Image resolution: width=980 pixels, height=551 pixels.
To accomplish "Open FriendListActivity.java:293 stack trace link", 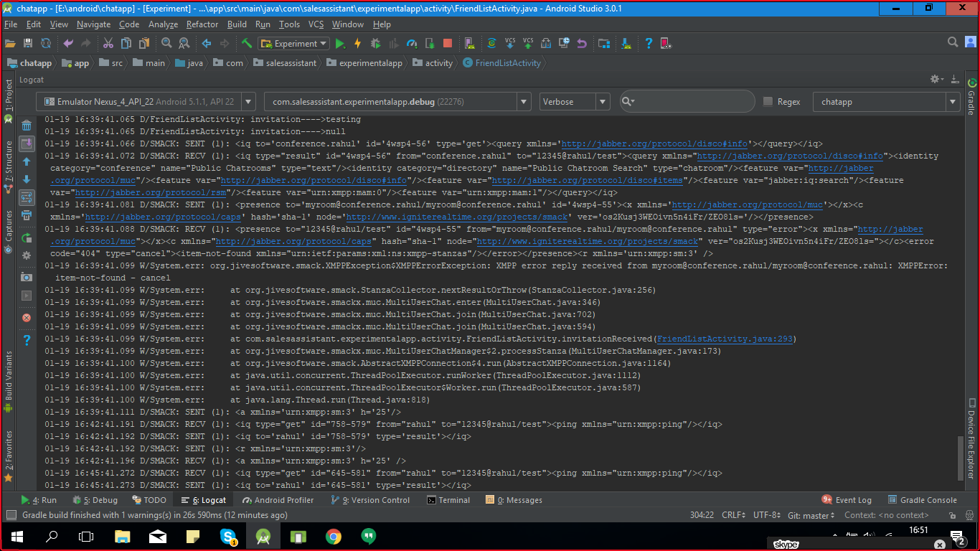I will pyautogui.click(x=725, y=339).
